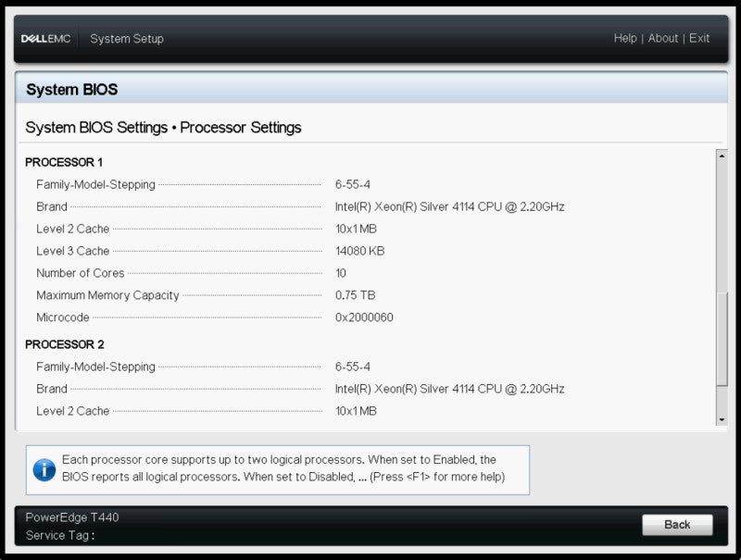Click Exit in the header
The width and height of the screenshot is (741, 560).
699,38
